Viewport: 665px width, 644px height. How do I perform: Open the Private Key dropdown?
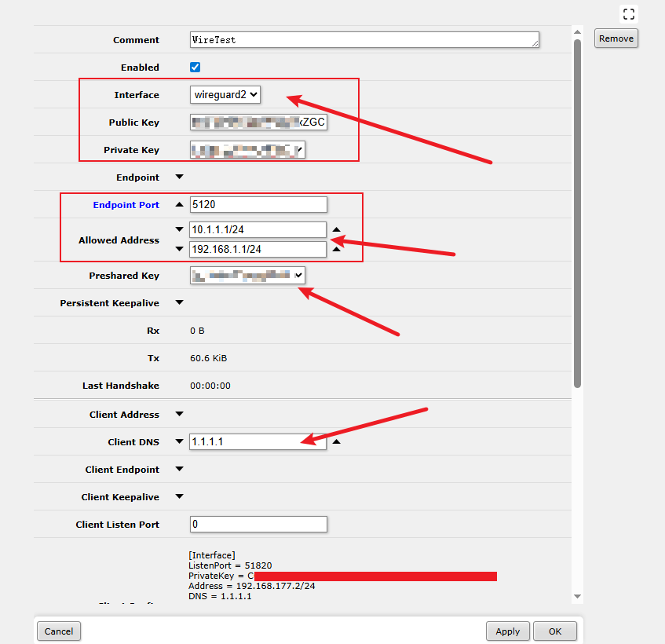[x=247, y=150]
